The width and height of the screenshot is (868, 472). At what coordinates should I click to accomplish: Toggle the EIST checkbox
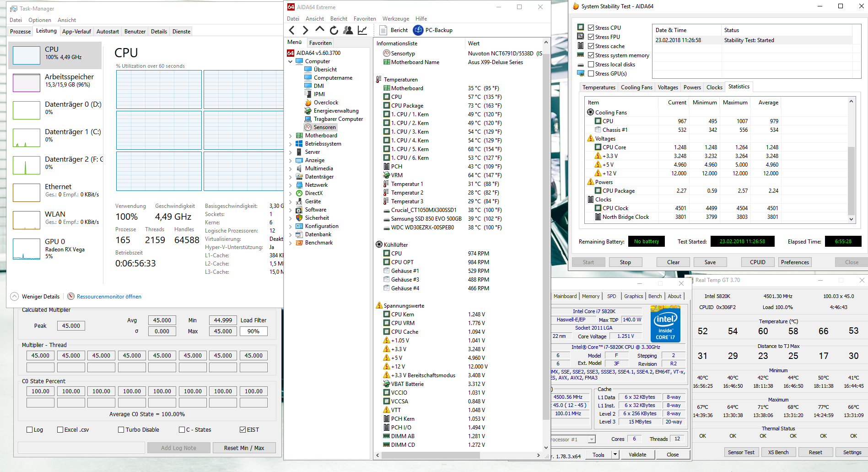[x=243, y=430]
